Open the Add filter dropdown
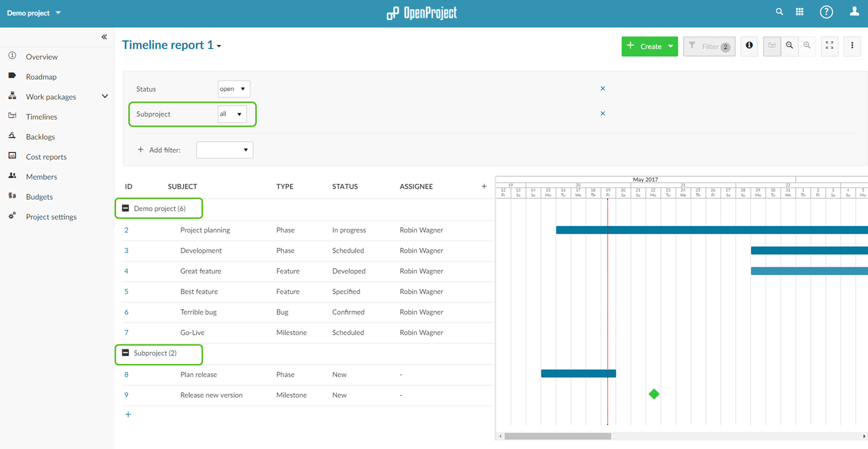868x449 pixels. tap(225, 150)
